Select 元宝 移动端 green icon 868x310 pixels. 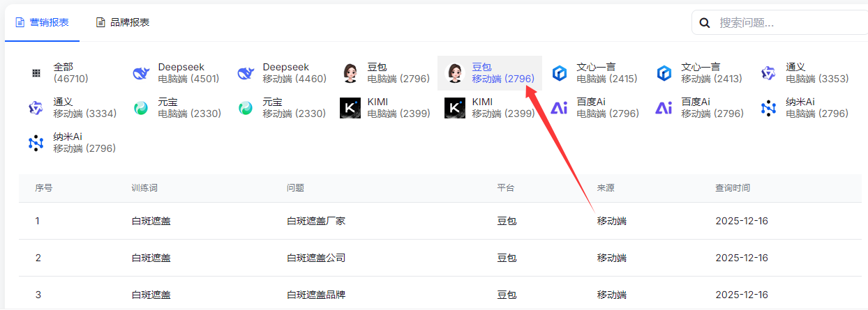coord(246,108)
